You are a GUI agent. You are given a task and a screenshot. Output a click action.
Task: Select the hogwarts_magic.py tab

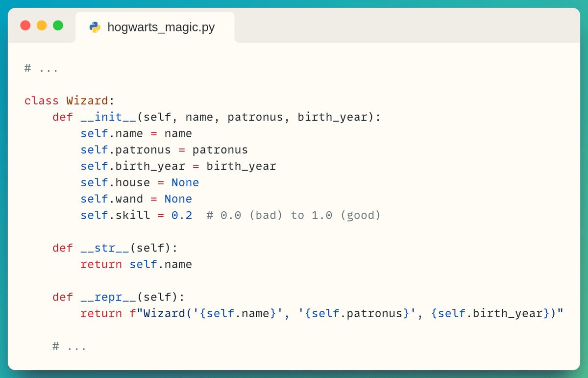click(x=155, y=27)
